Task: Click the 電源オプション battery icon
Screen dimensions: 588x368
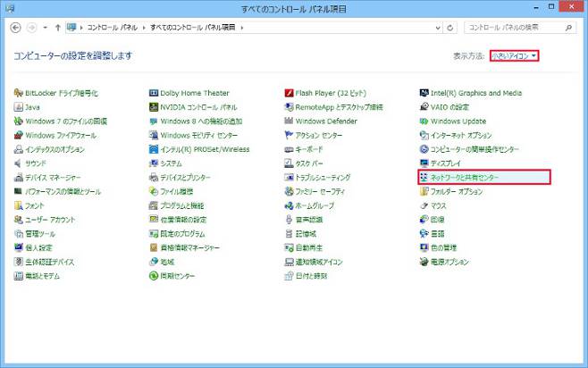Action: pos(424,262)
